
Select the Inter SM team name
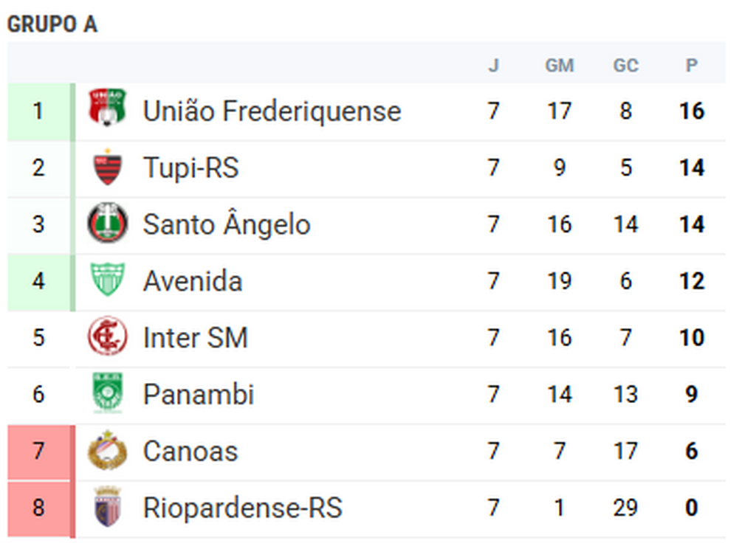(195, 338)
